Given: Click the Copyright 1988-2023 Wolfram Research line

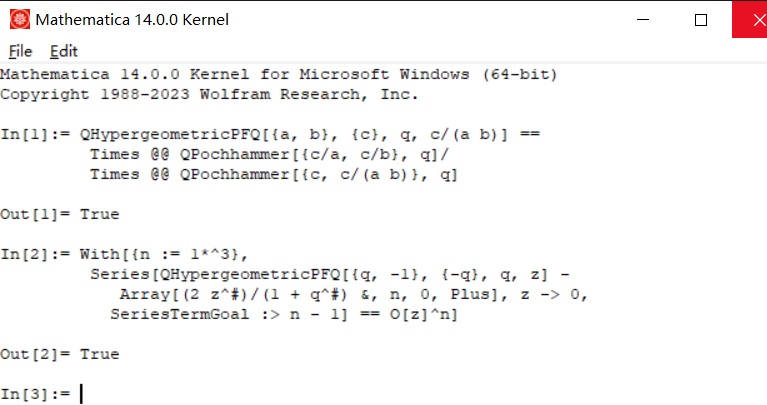Looking at the screenshot, I should [209, 94].
